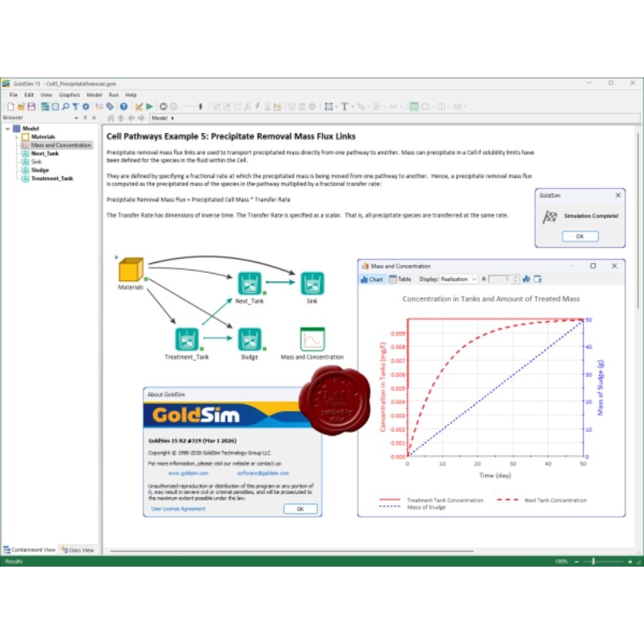Open the Model menu

94,95
